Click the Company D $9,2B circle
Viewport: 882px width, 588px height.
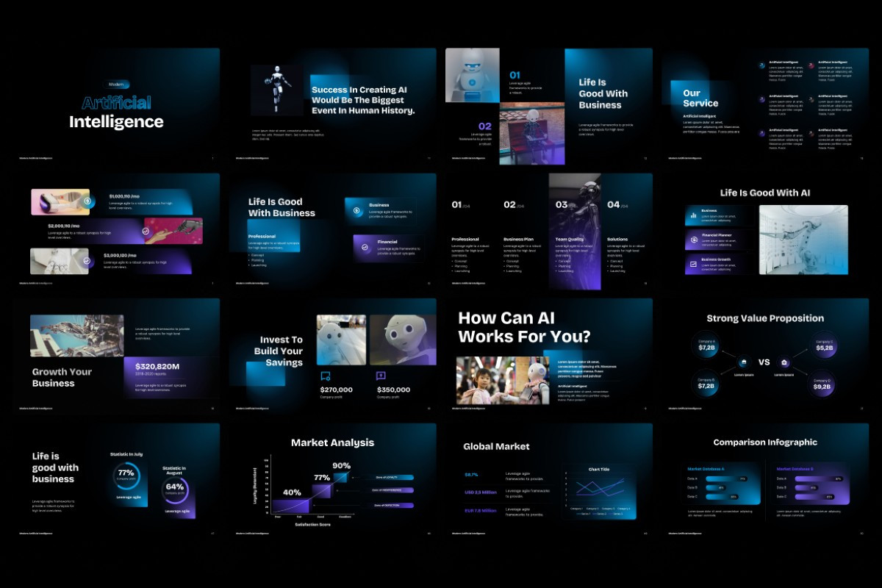point(822,384)
